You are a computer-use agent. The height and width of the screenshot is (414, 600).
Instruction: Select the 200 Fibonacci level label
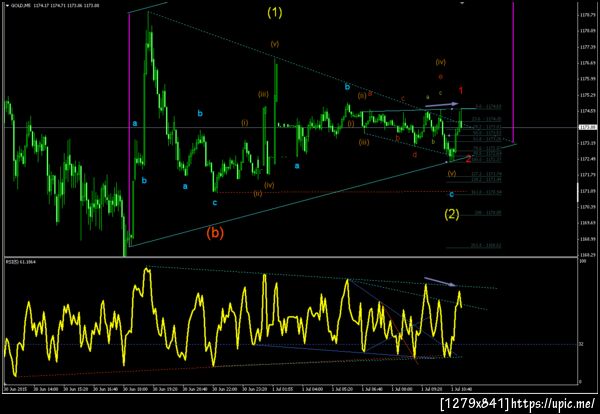click(x=488, y=213)
